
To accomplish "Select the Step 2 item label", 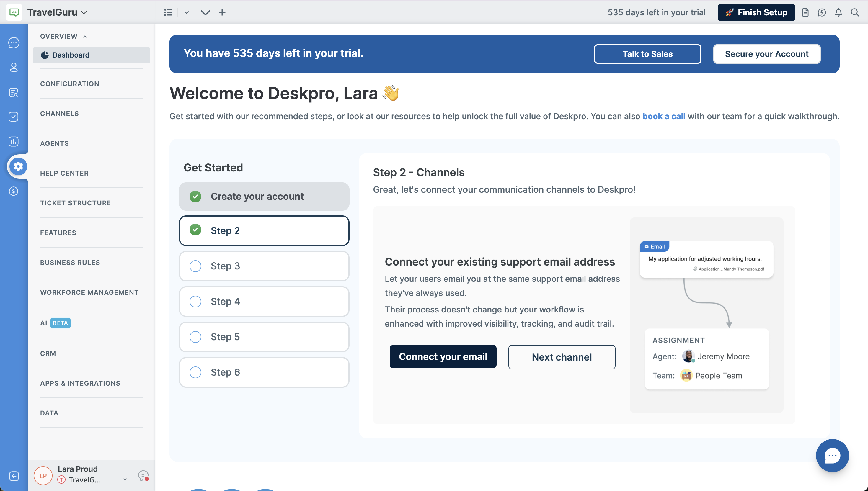I will coord(225,231).
